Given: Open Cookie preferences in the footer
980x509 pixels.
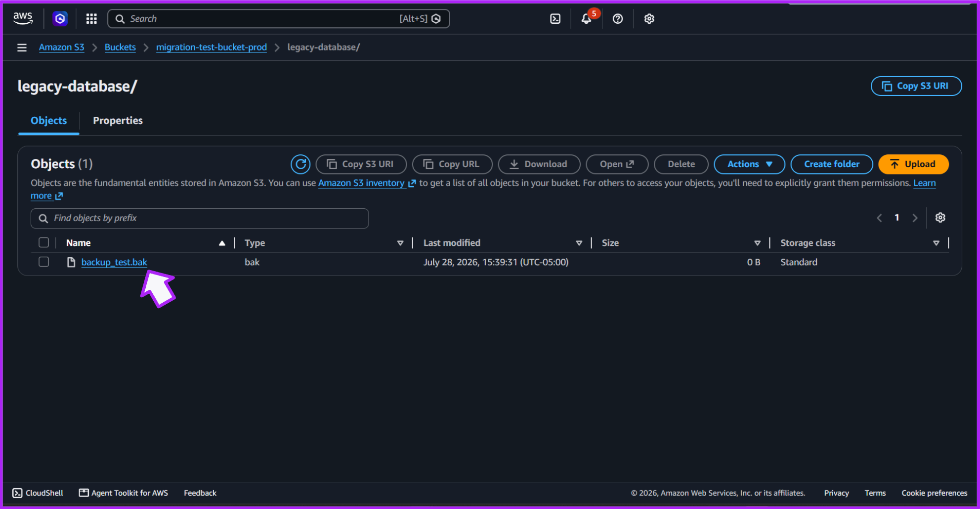Looking at the screenshot, I should point(935,493).
